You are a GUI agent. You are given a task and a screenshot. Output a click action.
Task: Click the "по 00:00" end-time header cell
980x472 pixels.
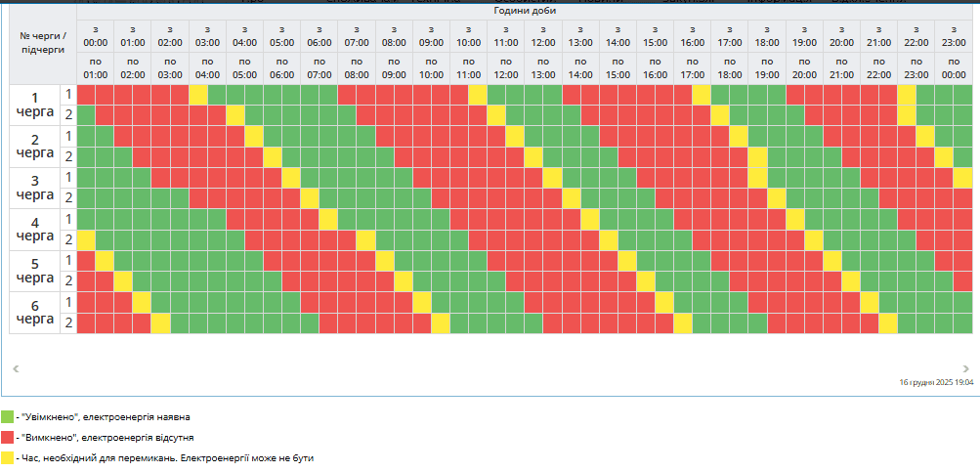click(x=954, y=68)
